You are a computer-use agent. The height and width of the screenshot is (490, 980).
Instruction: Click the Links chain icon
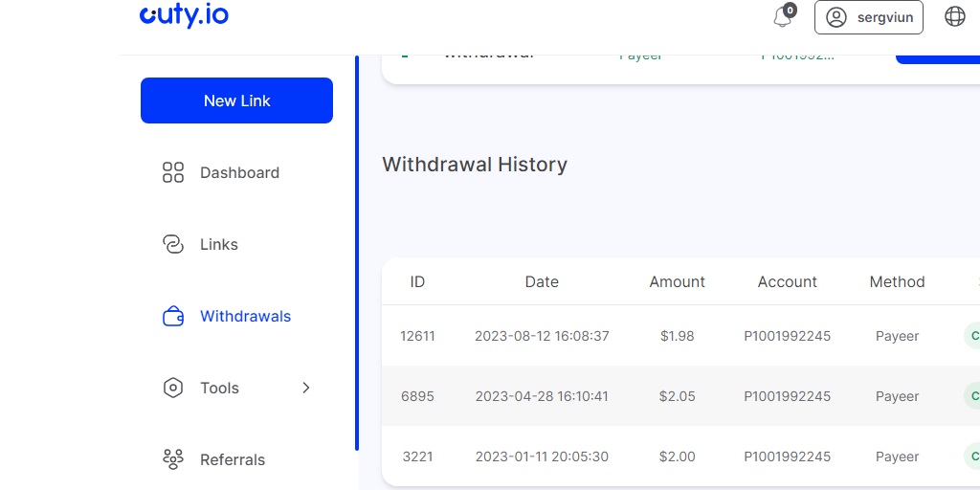pyautogui.click(x=173, y=245)
